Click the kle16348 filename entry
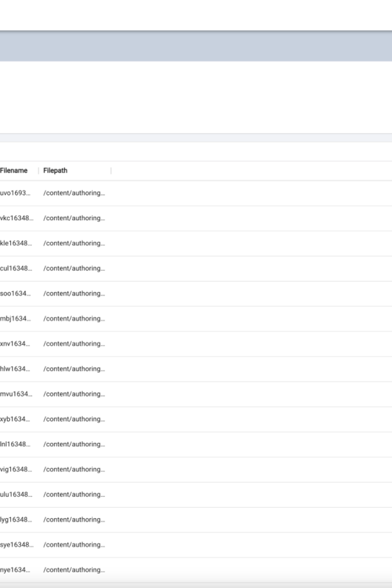Image resolution: width=392 pixels, height=588 pixels. click(16, 244)
